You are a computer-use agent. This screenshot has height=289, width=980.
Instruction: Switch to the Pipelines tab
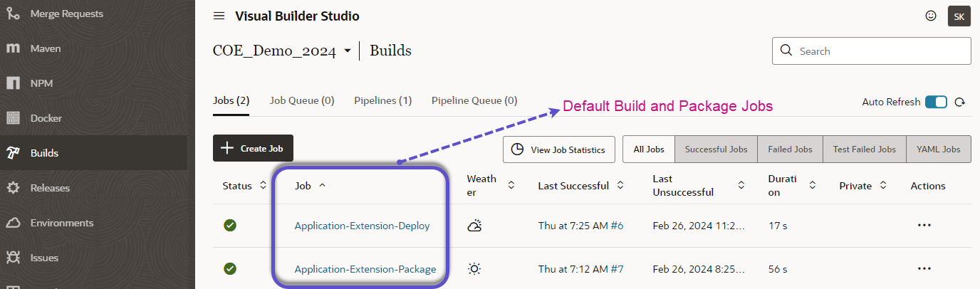point(382,101)
